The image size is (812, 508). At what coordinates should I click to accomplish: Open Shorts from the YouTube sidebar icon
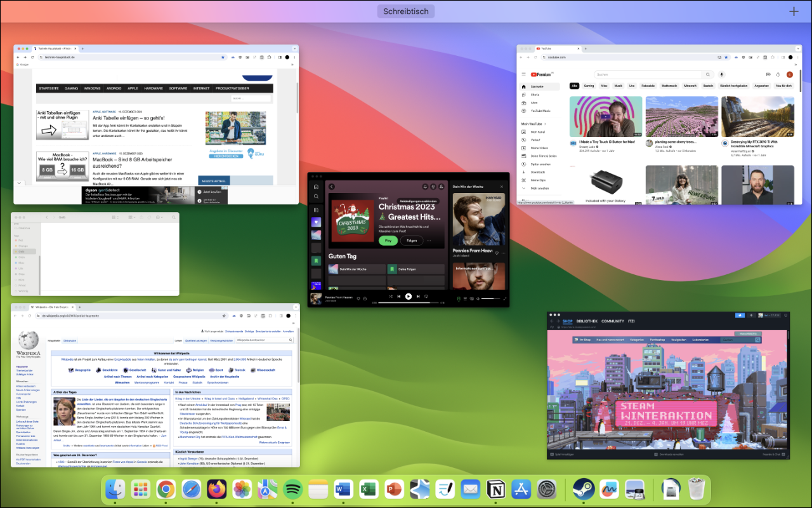click(524, 95)
